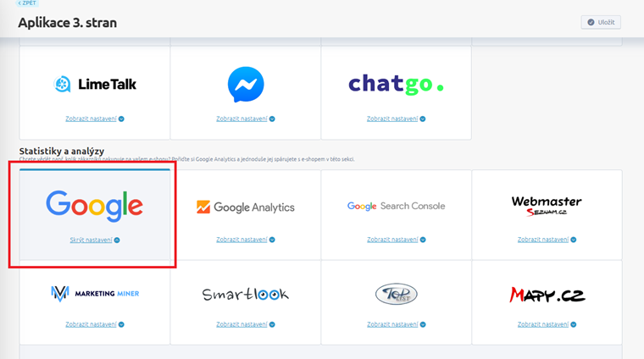This screenshot has height=359, width=644.
Task: Click the Facebook Messenger icon
Action: pos(246,85)
